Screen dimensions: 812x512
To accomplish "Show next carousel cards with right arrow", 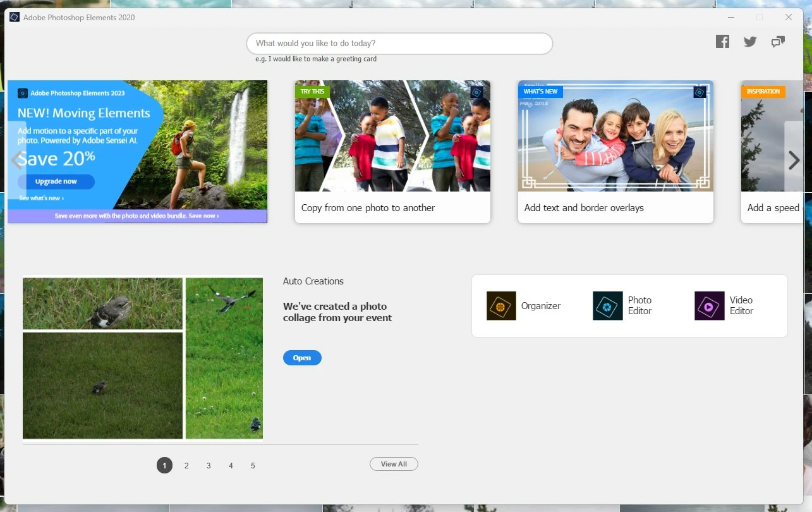I will tap(794, 160).
